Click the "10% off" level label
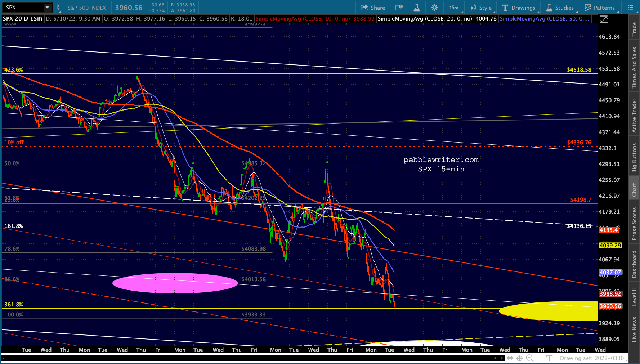This screenshot has height=364, width=640. pos(14,143)
